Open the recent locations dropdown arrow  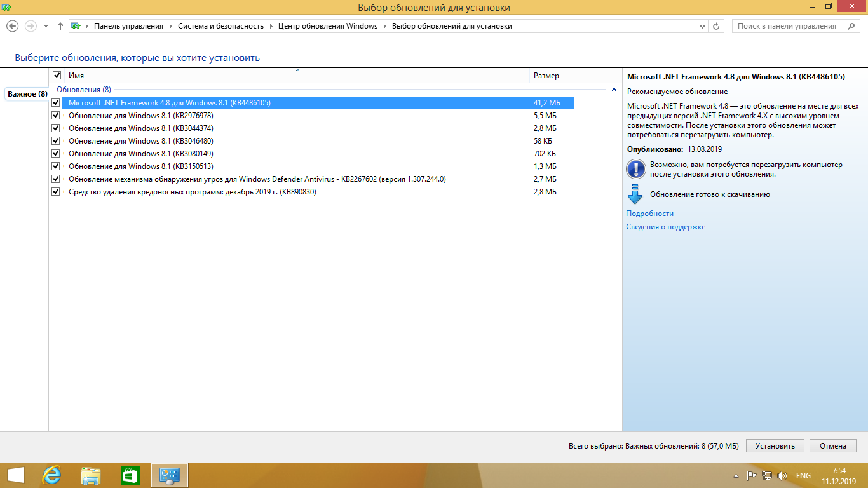[46, 27]
